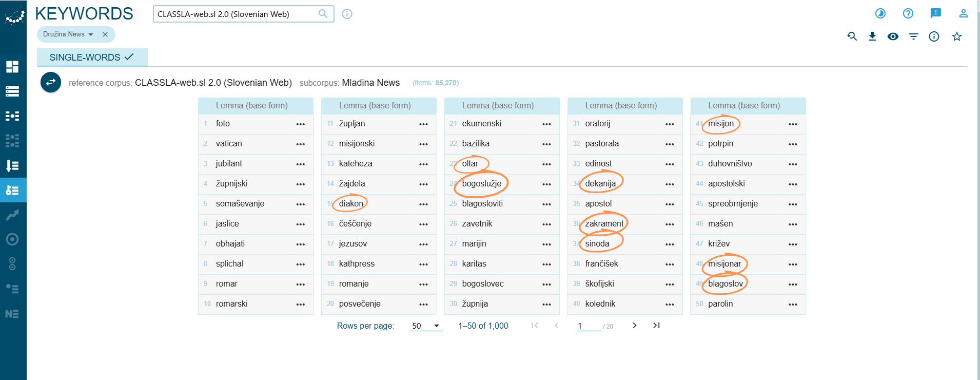Open options menu for oratorij

coord(670,124)
